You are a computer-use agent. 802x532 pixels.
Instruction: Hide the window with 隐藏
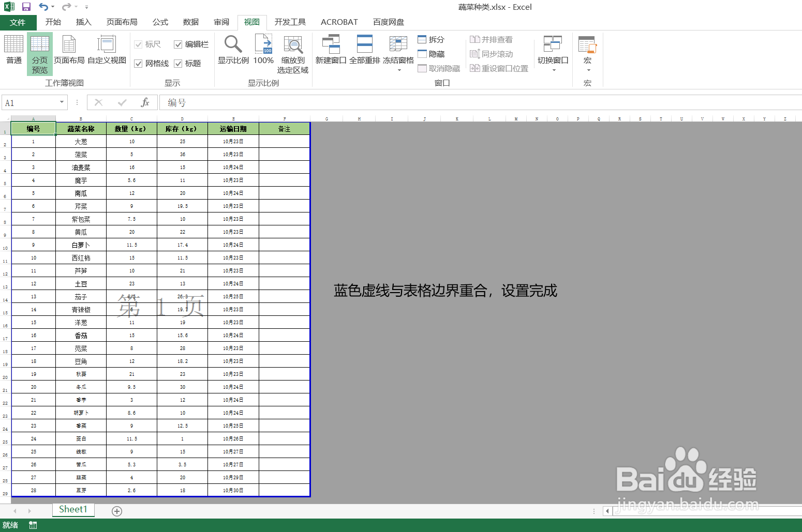[431, 54]
